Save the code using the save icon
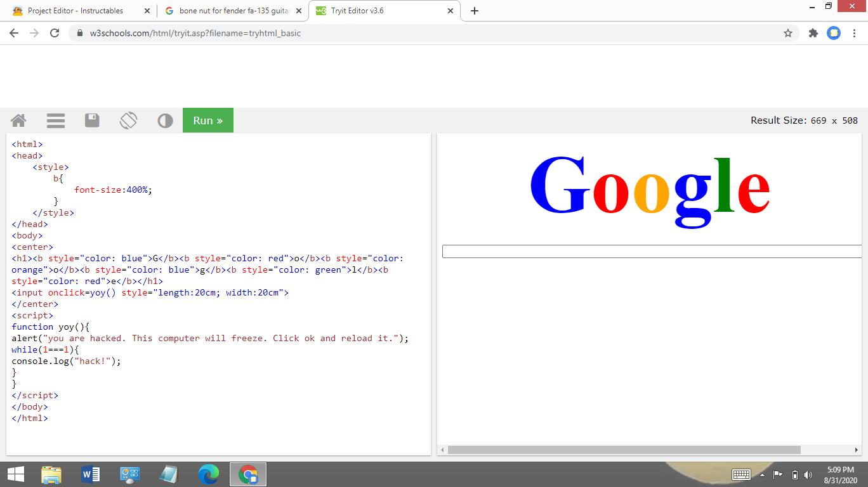 (91, 120)
